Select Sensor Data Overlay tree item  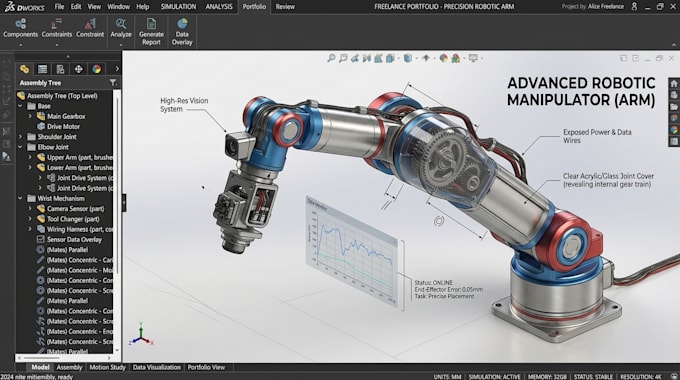69,239
